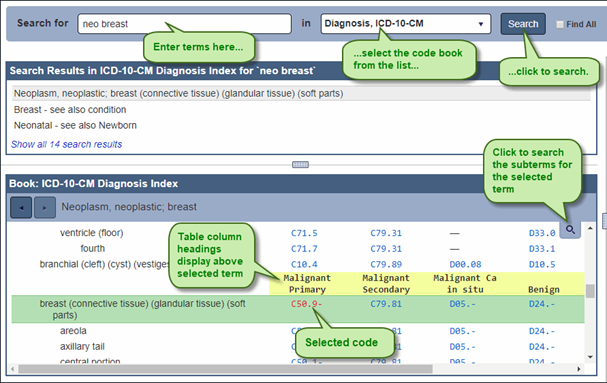Select Neonatal - see also Newborn result
The width and height of the screenshot is (607, 383).
point(75,125)
